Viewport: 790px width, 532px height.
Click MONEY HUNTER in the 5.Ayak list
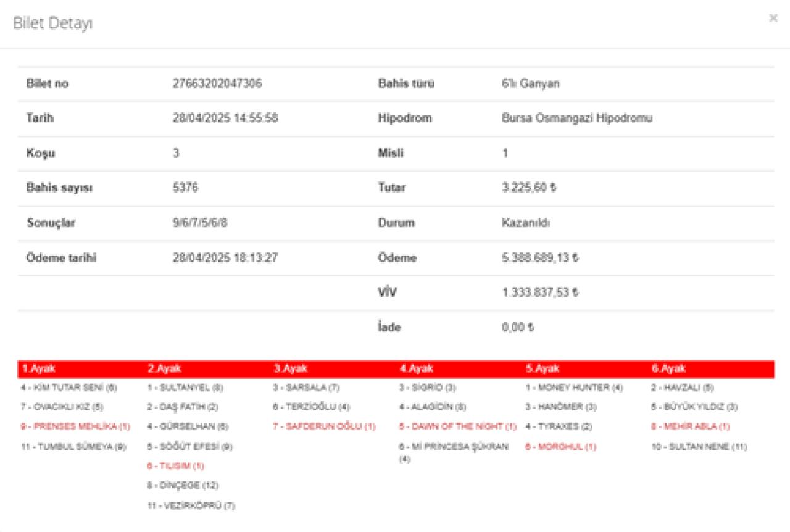coord(574,388)
